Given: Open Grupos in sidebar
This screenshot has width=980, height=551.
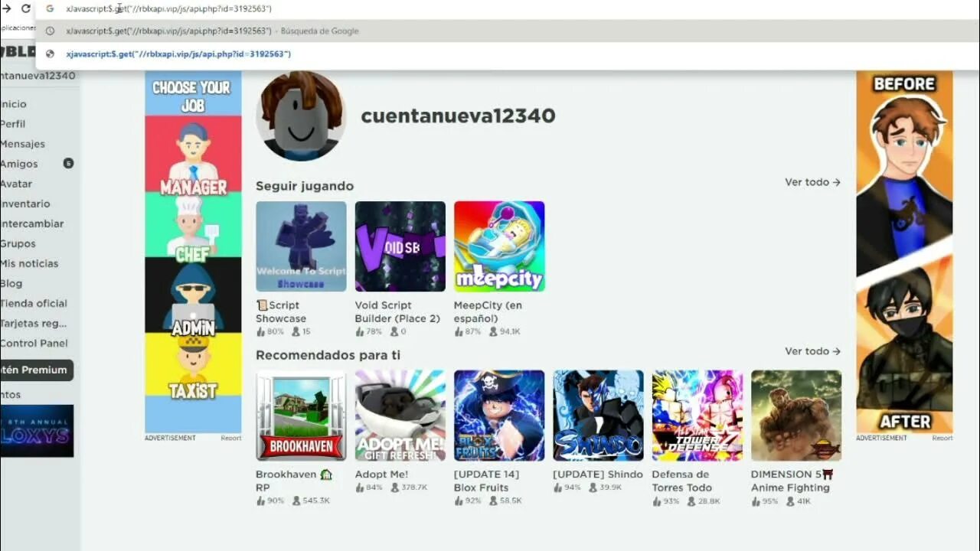Looking at the screenshot, I should click(x=18, y=243).
